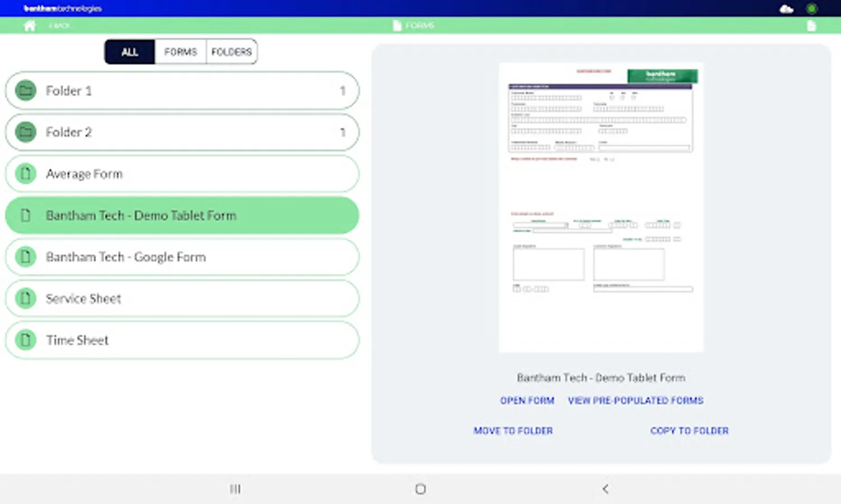The height and width of the screenshot is (504, 841).
Task: Click VIEW PRE-POPULATED FORMS link
Action: pyautogui.click(x=635, y=400)
